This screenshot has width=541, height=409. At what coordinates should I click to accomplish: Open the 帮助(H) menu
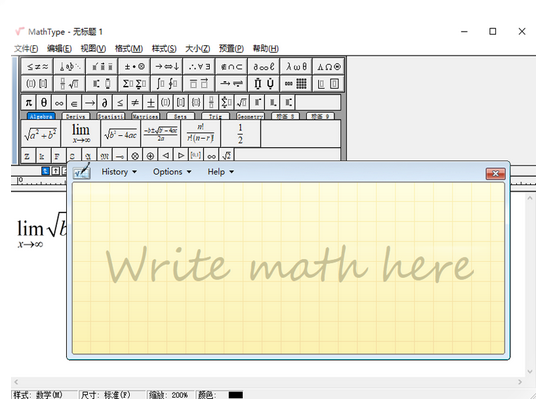265,49
